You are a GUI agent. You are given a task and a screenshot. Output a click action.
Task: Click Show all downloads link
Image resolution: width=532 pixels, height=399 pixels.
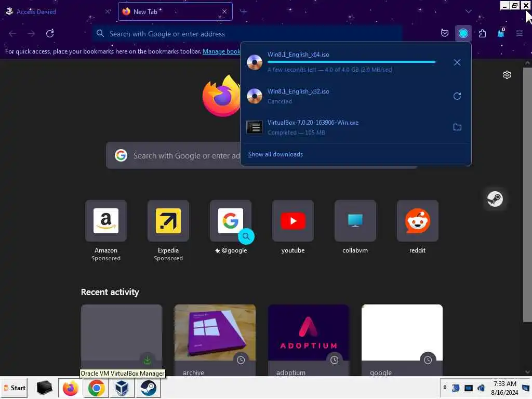(x=275, y=154)
